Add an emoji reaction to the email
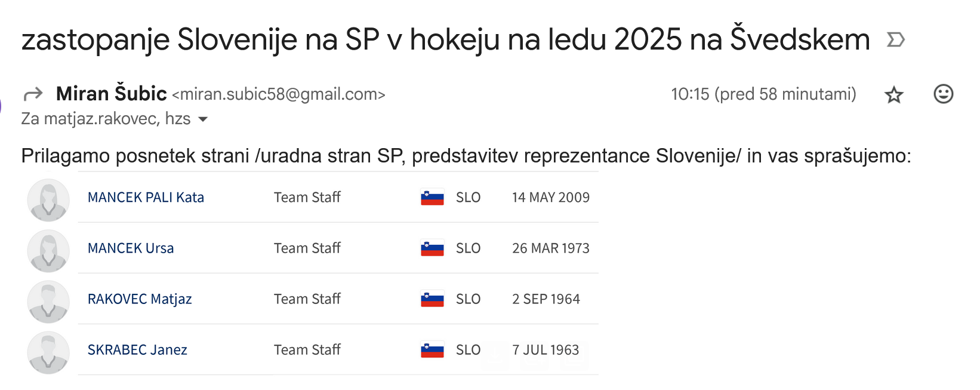980x390 pixels. pos(943,94)
